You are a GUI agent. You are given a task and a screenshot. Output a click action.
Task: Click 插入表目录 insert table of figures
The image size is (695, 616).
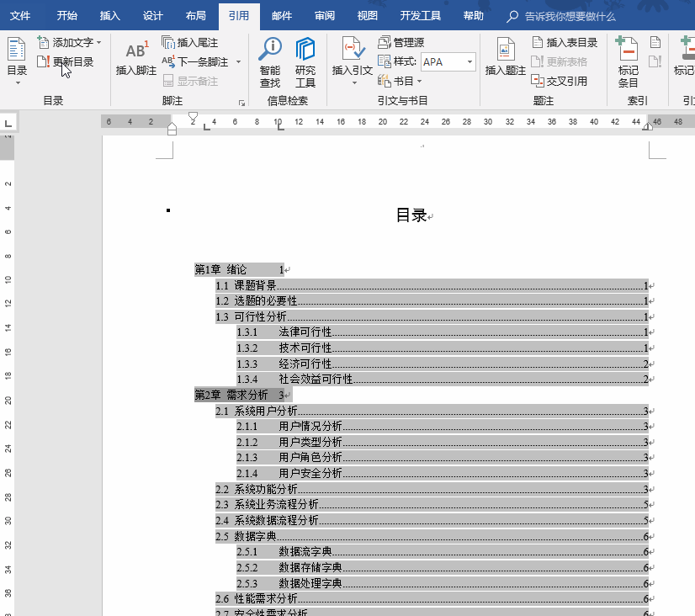pos(565,43)
